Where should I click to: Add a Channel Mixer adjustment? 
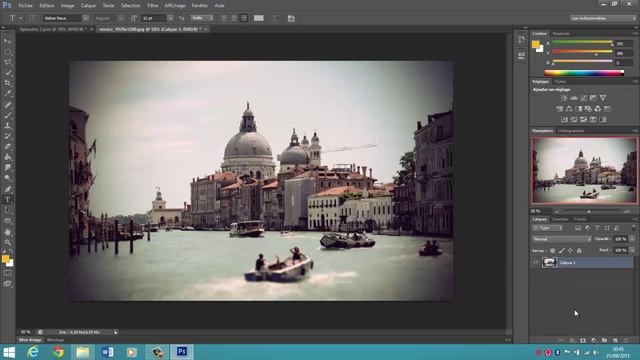(x=598, y=109)
